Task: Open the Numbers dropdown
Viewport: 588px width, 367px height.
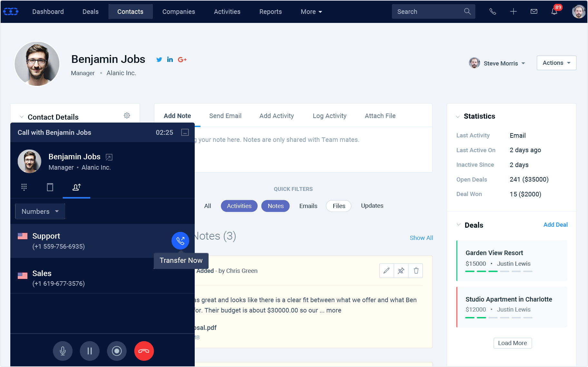Action: coord(39,211)
